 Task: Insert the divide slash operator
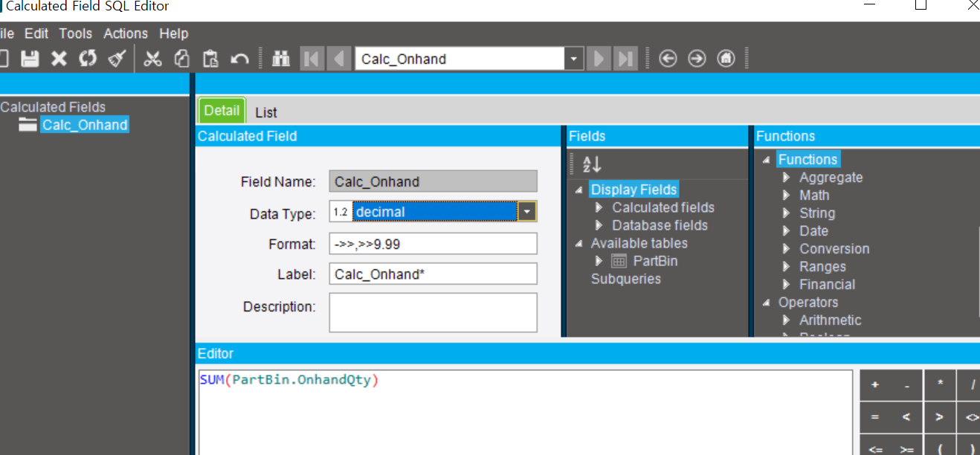click(969, 385)
